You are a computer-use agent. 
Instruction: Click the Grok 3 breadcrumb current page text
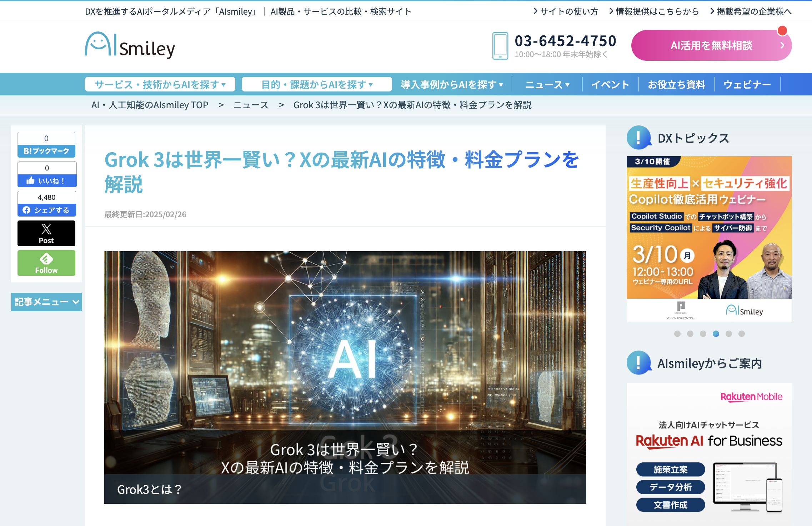point(412,105)
